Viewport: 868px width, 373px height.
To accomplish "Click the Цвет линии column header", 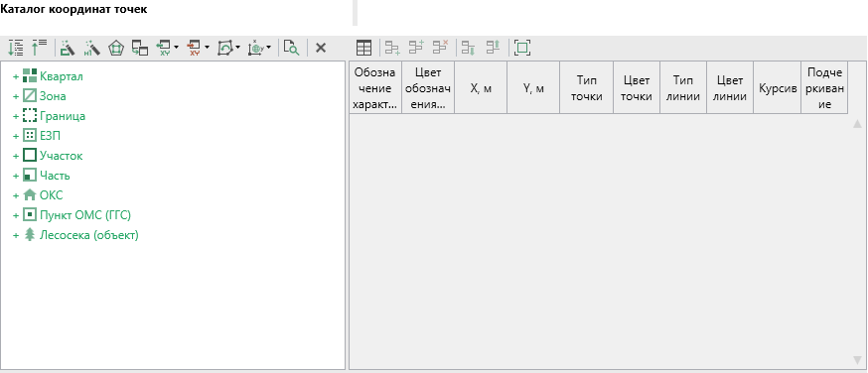I will coord(730,88).
